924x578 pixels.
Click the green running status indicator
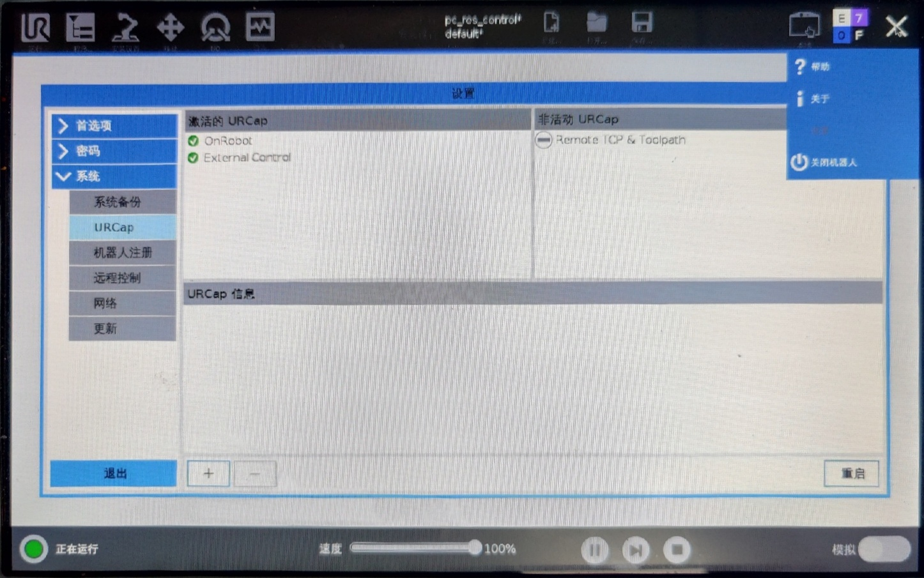pos(34,549)
